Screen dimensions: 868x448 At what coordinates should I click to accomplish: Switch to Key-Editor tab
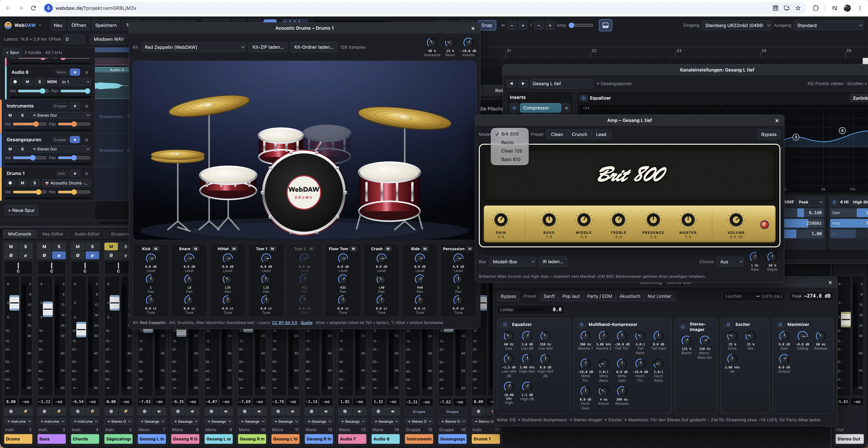point(53,234)
